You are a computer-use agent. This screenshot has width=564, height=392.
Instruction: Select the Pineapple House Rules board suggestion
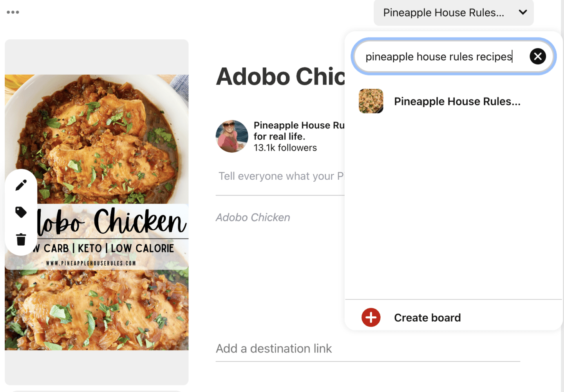pos(457,101)
